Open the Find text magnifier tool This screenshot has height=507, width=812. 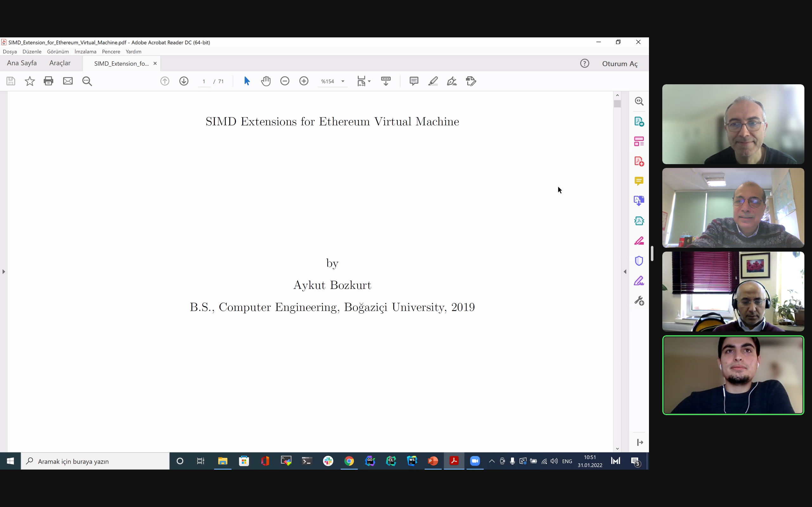pos(87,81)
